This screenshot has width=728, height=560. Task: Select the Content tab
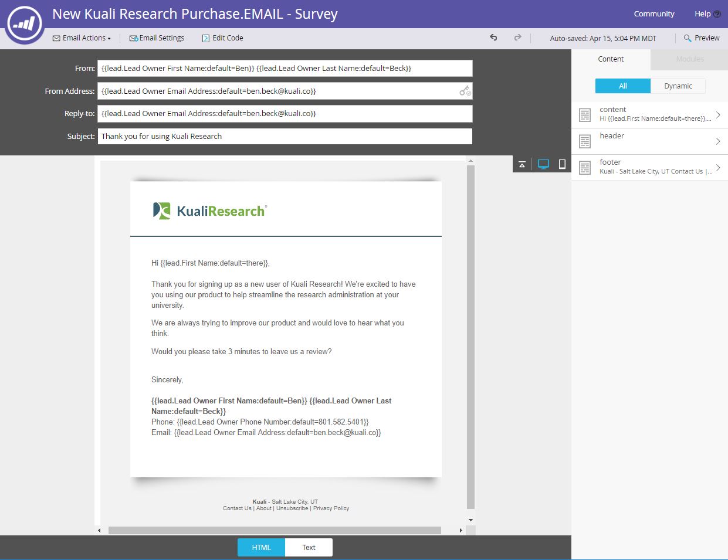point(611,59)
